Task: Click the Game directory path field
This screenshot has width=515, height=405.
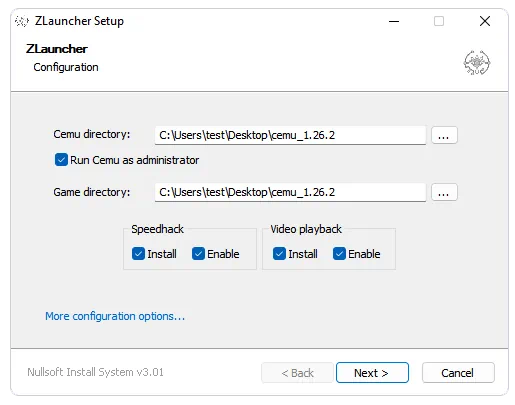Action: (x=290, y=192)
